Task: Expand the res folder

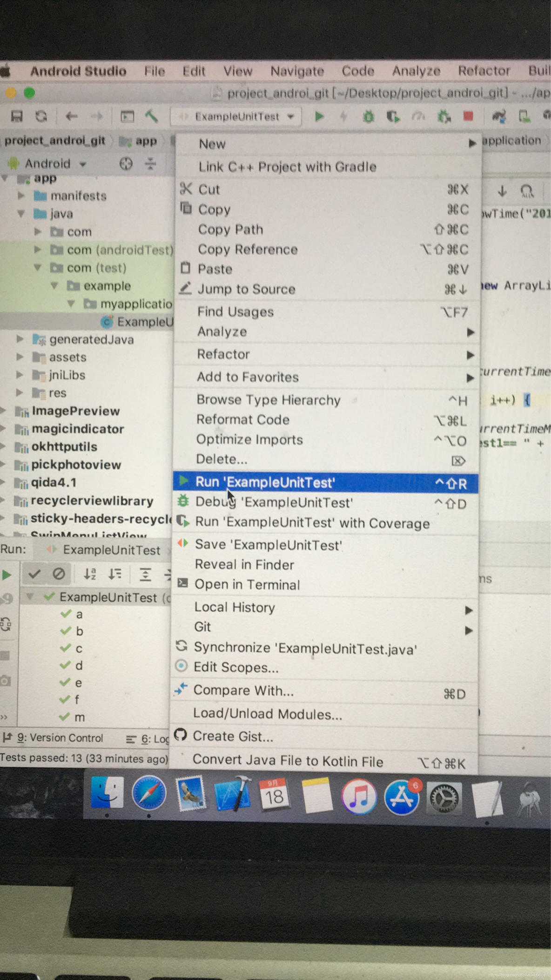Action: tap(20, 392)
